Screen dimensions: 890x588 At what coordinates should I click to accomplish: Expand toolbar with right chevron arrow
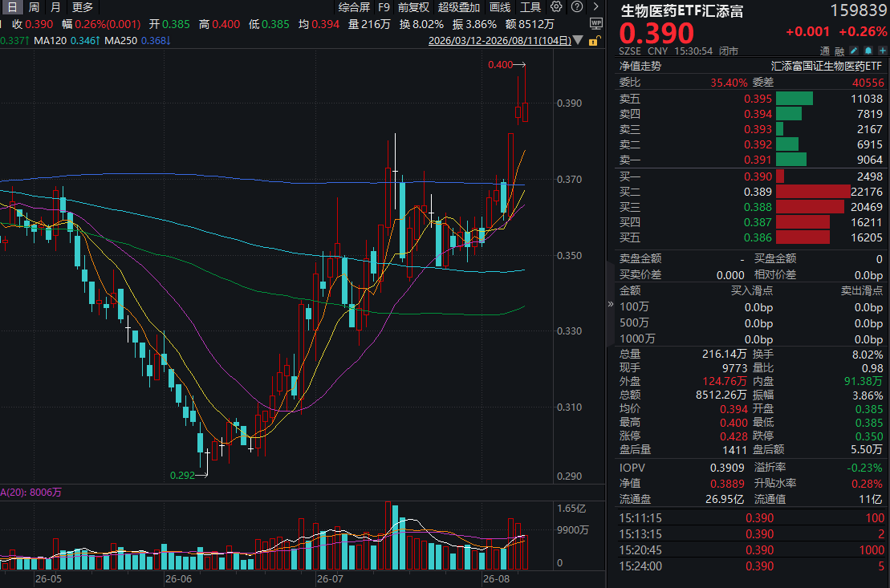tap(595, 6)
